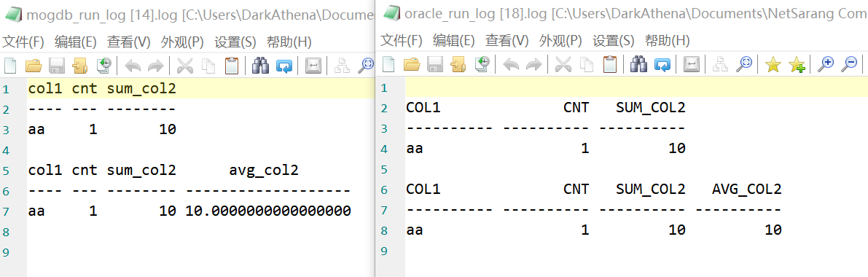Click Copy icon in oracle_run_log window
This screenshot has height=277, width=868.
click(x=586, y=64)
